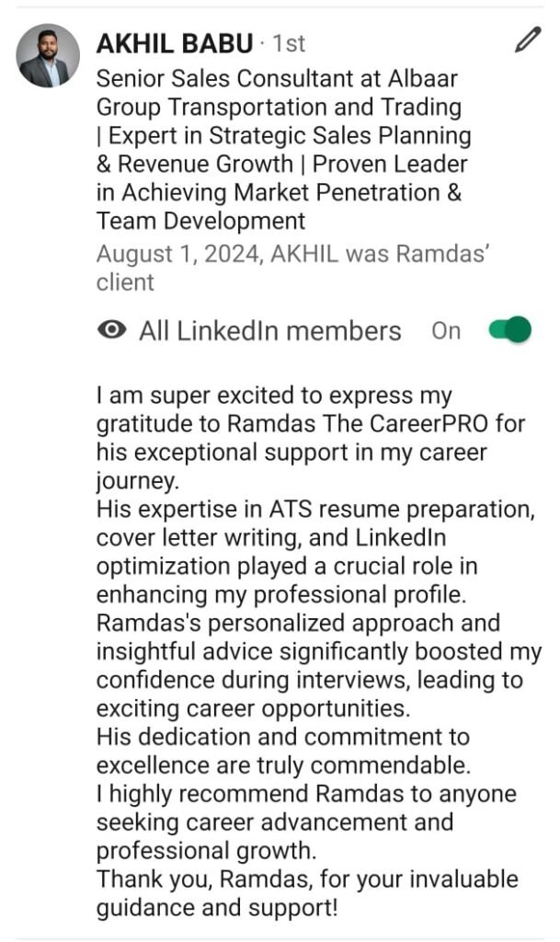Turn off the recommendation visibility switch
Viewport: 560px width, 942px height.
coord(510,330)
